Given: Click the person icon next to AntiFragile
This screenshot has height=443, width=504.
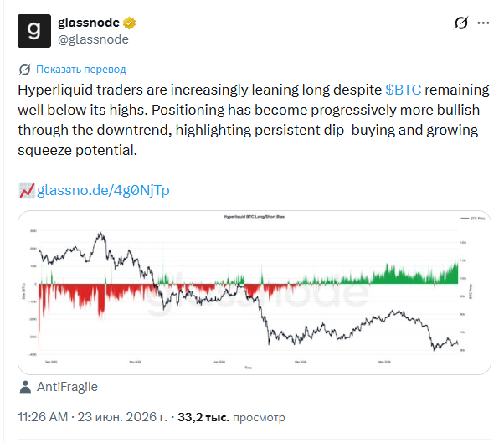Looking at the screenshot, I should point(25,387).
